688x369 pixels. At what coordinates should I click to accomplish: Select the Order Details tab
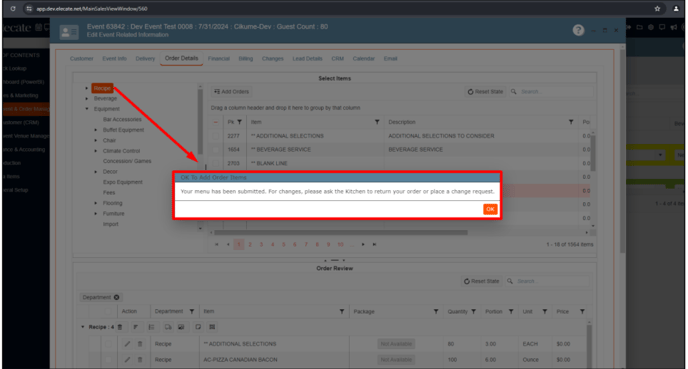tap(181, 58)
